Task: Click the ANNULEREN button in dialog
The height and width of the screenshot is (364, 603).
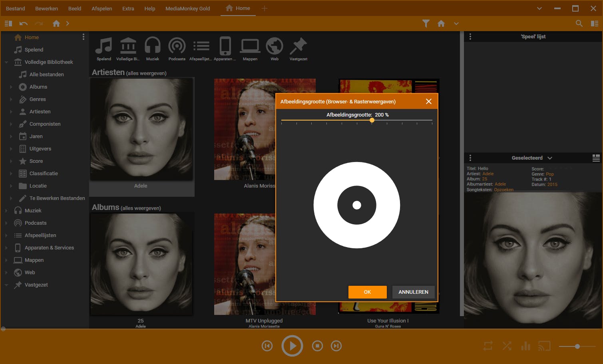Action: click(413, 292)
